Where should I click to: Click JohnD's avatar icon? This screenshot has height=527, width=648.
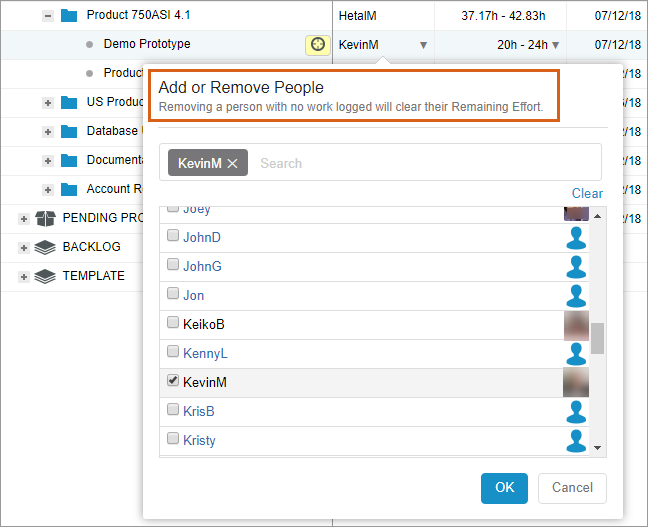576,238
